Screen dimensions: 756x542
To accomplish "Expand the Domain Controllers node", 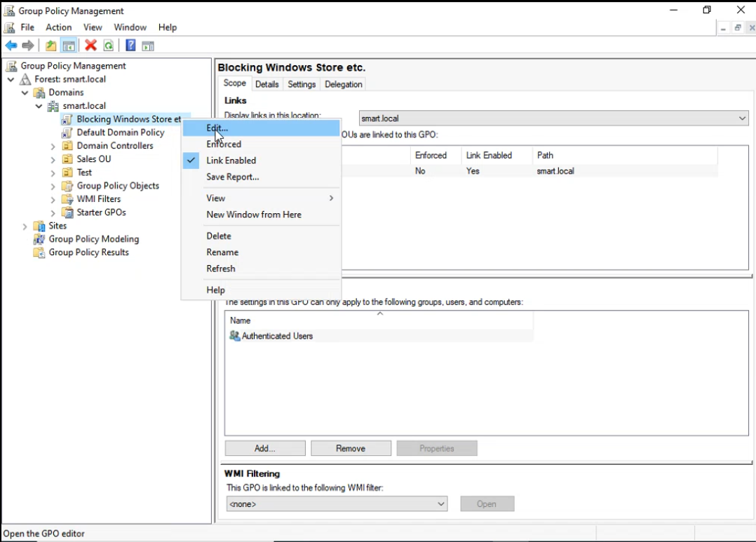I will (x=53, y=146).
